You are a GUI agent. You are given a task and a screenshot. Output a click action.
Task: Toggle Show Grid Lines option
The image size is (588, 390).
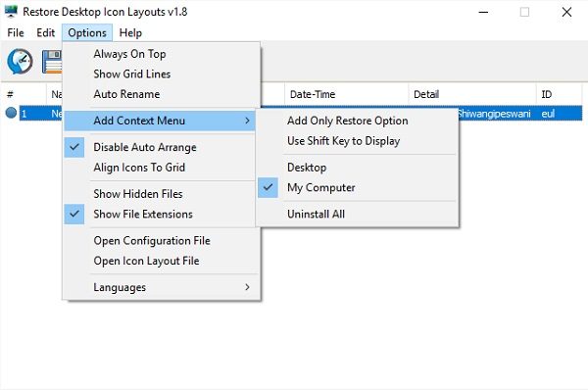coord(162,73)
